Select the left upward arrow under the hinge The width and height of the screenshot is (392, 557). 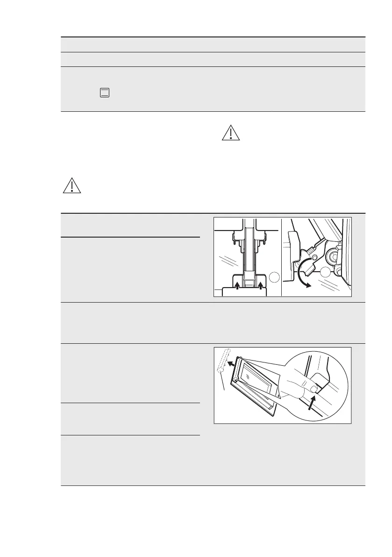[x=237, y=285]
